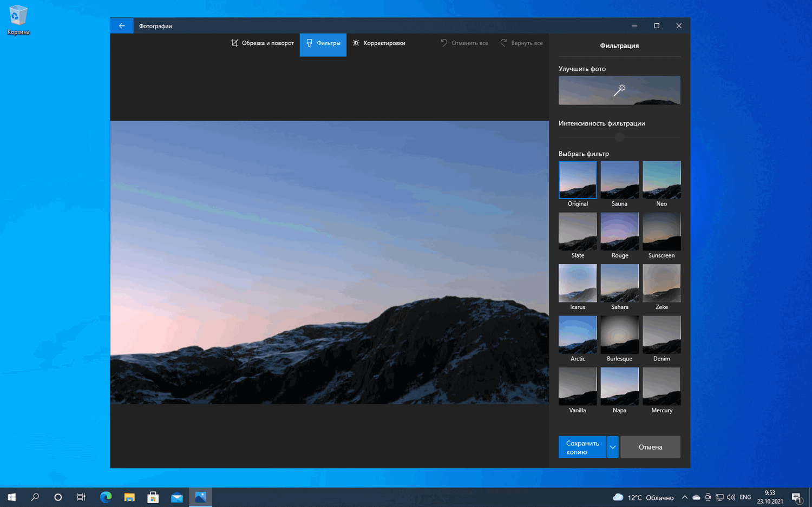Open the notification center icon
This screenshot has height=507, width=812.
point(797,497)
